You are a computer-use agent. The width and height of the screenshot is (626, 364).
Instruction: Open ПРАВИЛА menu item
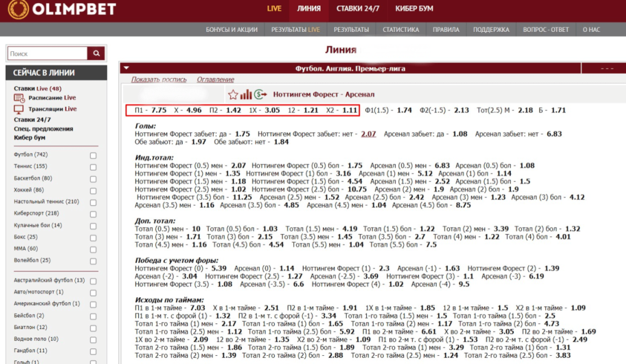(x=446, y=29)
